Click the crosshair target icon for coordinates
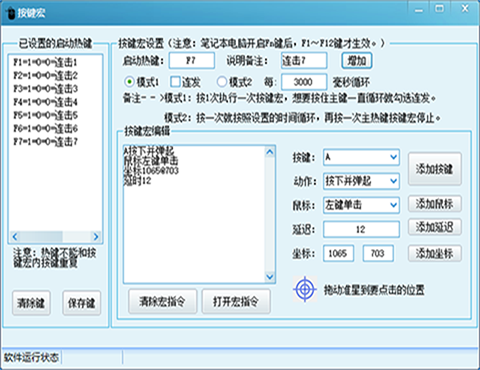Image resolution: width=480 pixels, height=370 pixels. click(305, 289)
